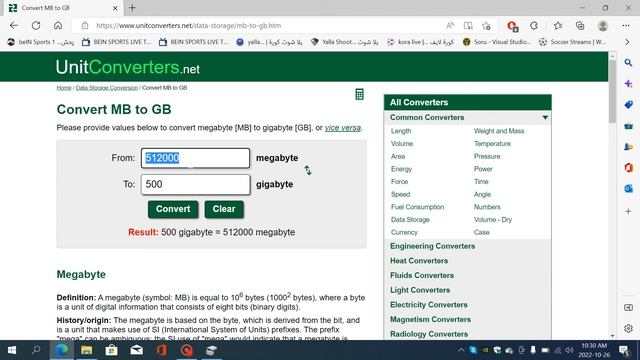
Task: Expand Fluids Converters section
Action: coord(422,276)
